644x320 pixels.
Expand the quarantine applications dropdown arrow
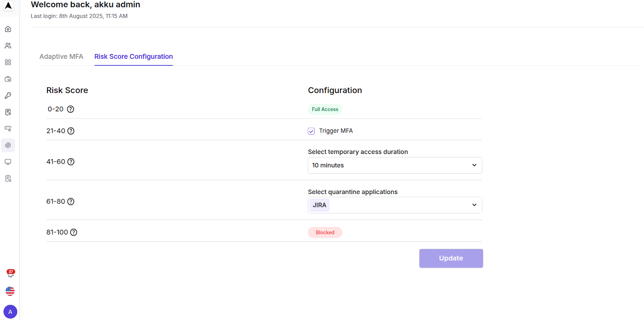[x=474, y=205]
